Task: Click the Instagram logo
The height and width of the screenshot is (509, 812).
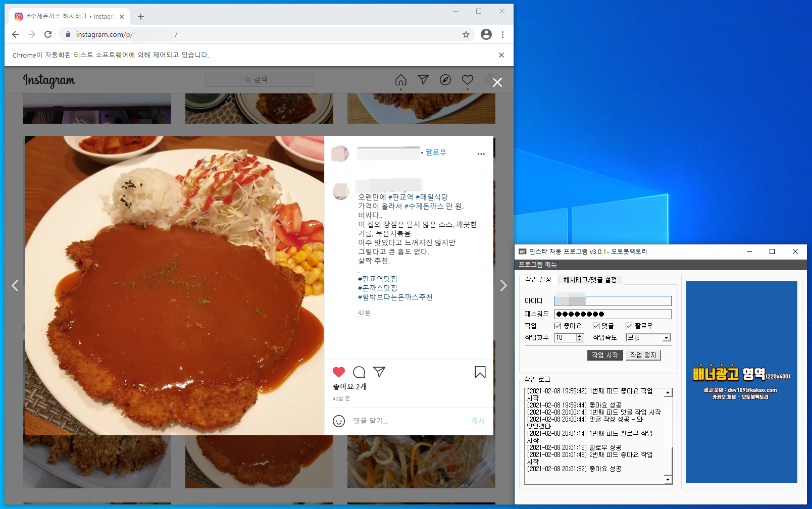Action: pos(49,80)
